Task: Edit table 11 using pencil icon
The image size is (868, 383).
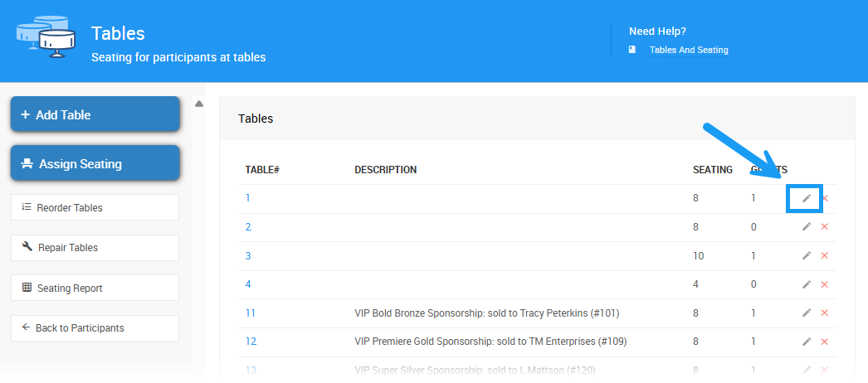Action: [807, 313]
